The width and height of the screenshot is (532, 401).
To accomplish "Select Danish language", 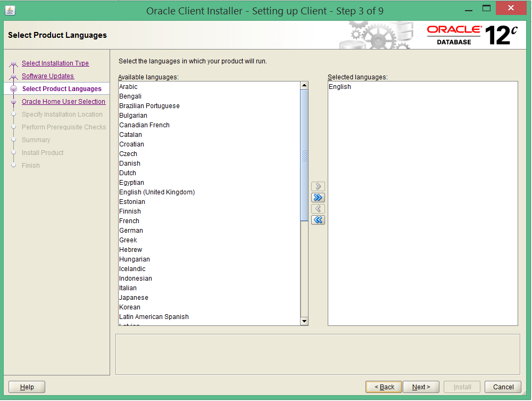I will click(x=209, y=163).
